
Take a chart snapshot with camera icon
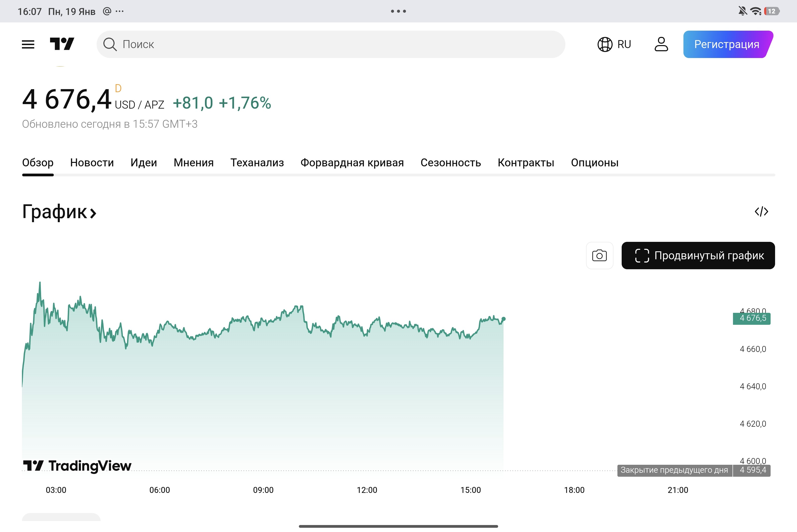[x=599, y=256]
